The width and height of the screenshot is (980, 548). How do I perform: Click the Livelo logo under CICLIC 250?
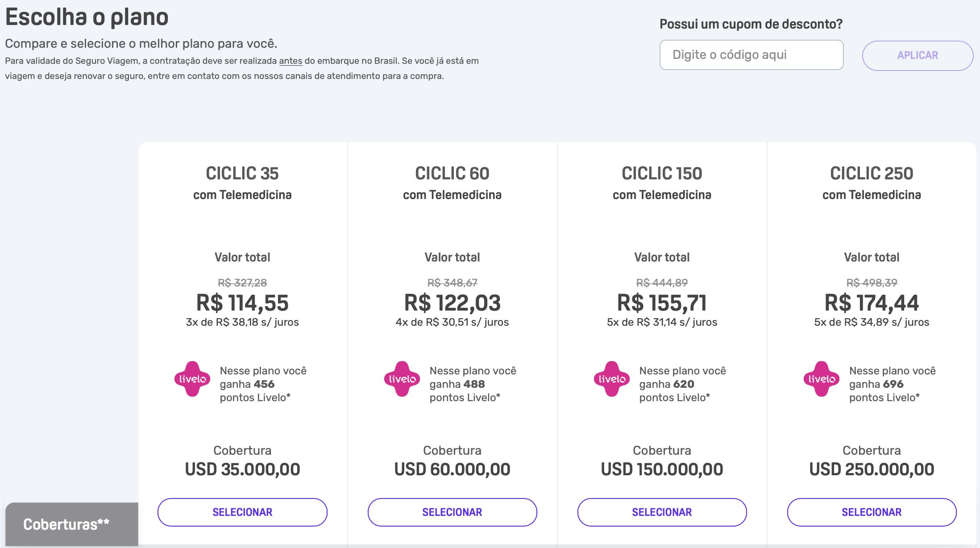coord(821,379)
